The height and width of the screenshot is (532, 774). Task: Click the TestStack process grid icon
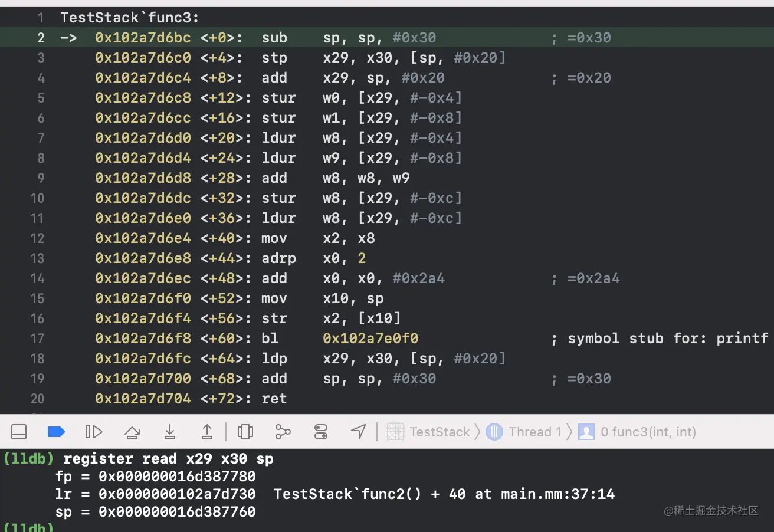click(x=395, y=432)
